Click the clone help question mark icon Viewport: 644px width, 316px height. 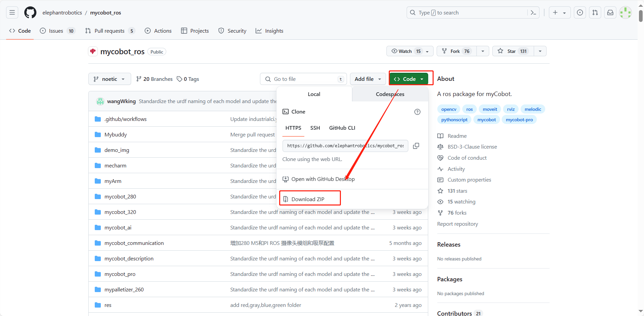click(x=417, y=112)
